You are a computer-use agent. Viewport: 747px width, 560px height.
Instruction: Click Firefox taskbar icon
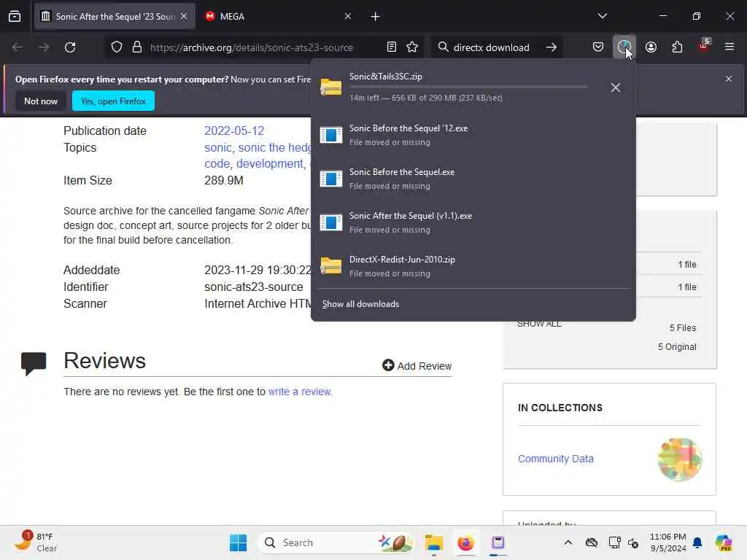(x=465, y=542)
